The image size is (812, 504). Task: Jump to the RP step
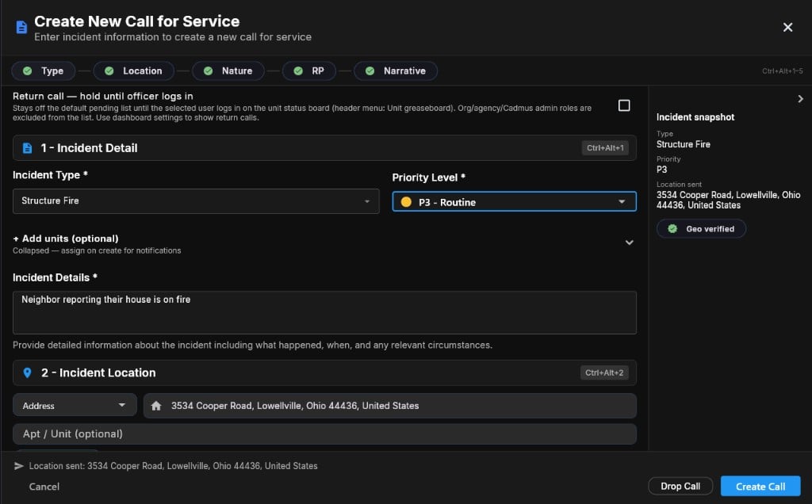click(x=309, y=71)
